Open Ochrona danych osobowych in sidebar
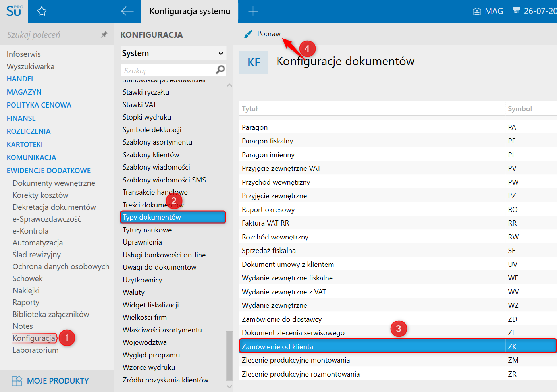Image resolution: width=557 pixels, height=392 pixels. tap(61, 266)
